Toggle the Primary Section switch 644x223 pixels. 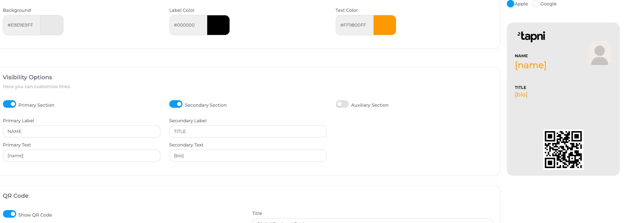point(9,104)
